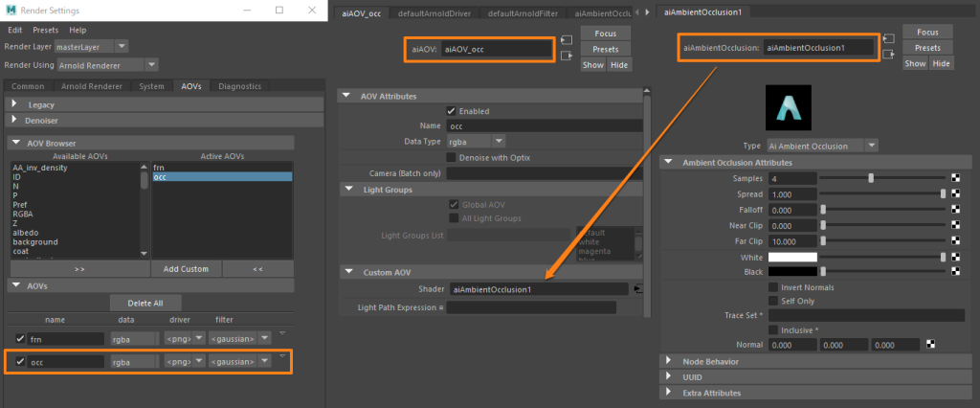Open the png driver dropdown for frn

pyautogui.click(x=185, y=338)
